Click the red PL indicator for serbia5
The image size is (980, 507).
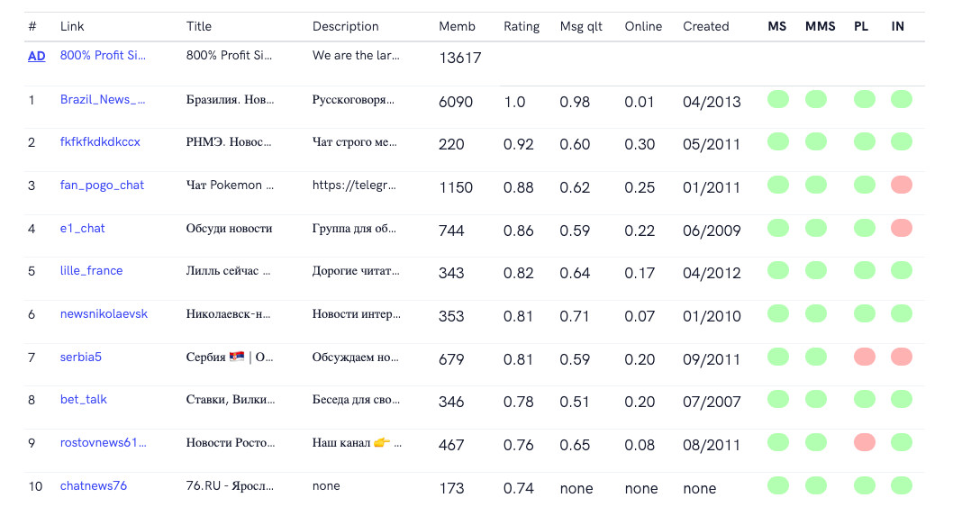pos(865,357)
